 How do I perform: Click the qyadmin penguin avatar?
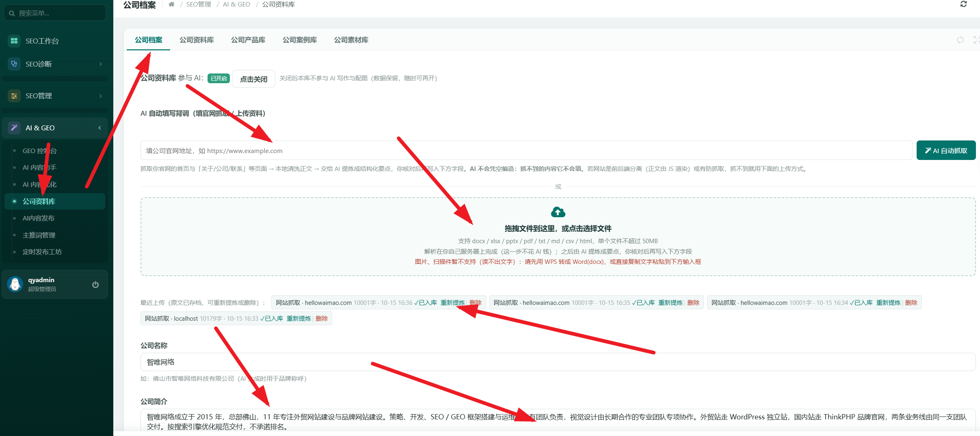pyautogui.click(x=15, y=284)
